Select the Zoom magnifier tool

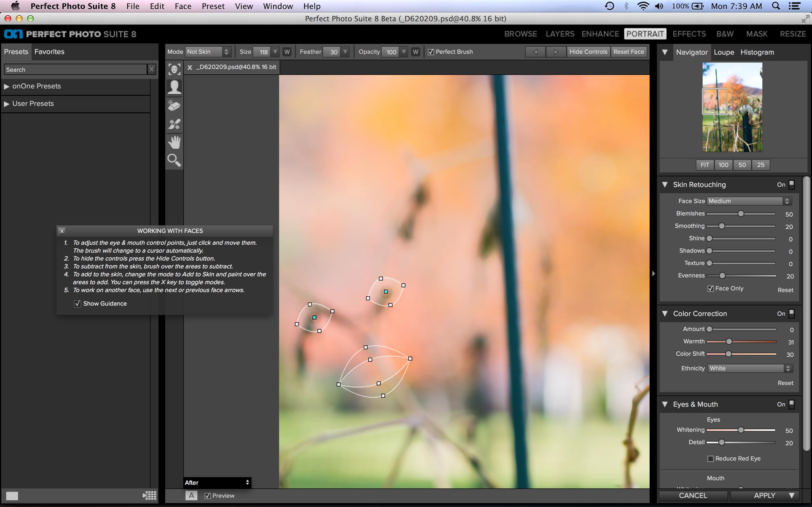pyautogui.click(x=174, y=160)
